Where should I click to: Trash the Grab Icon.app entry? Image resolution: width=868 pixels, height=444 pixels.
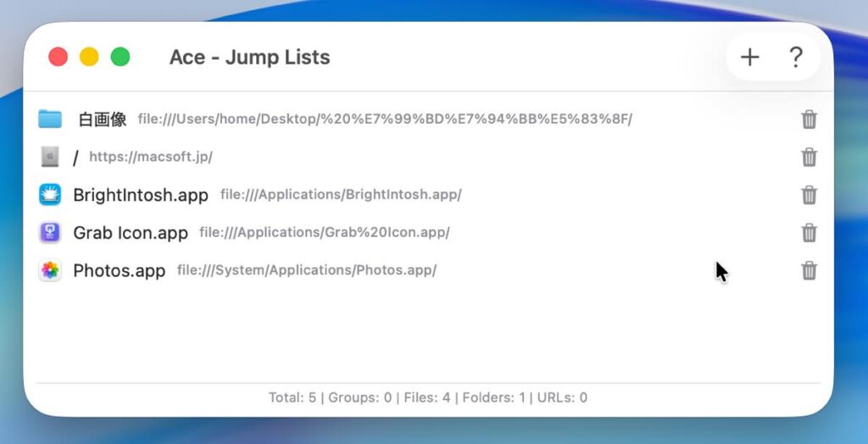click(810, 233)
